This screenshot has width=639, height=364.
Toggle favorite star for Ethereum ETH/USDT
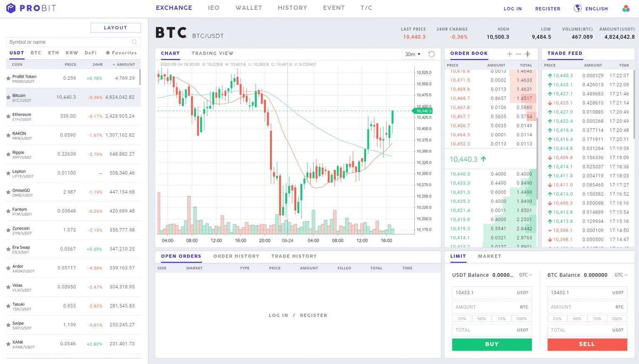(8, 117)
